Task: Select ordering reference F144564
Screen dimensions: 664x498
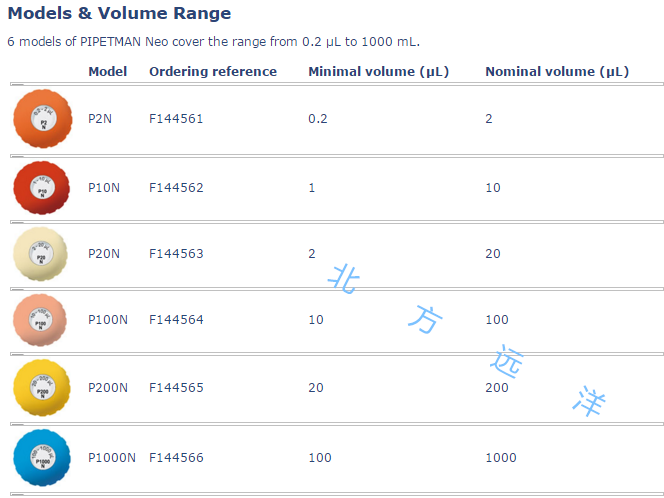Action: 176,320
